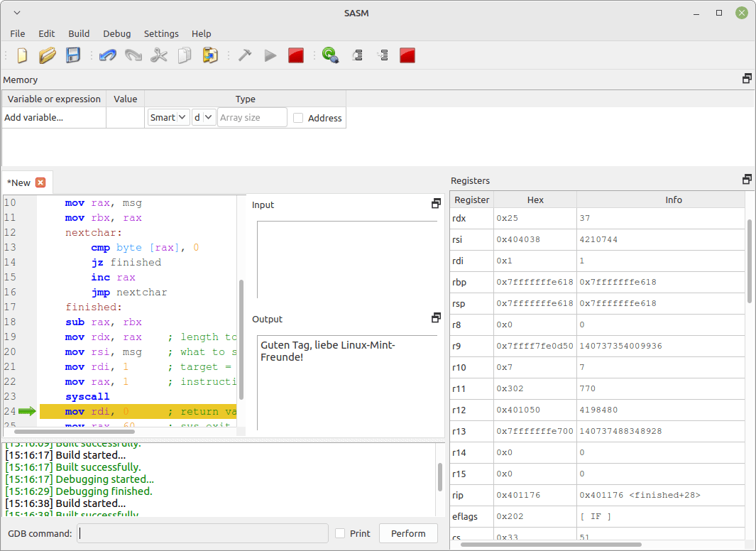
Task: Run the program
Action: [270, 55]
